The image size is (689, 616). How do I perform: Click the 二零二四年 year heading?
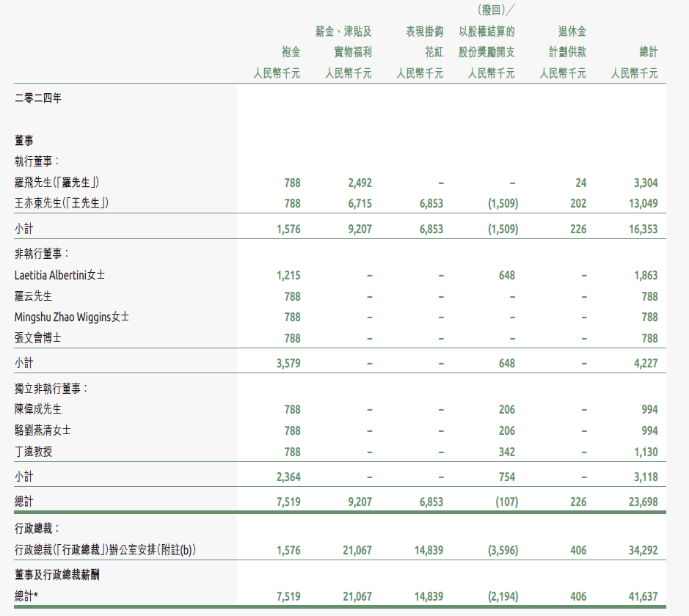[38, 99]
